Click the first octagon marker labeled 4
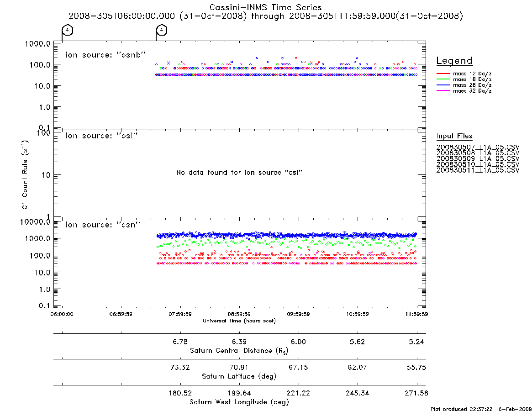The height and width of the screenshot is (411, 532). coord(68,30)
